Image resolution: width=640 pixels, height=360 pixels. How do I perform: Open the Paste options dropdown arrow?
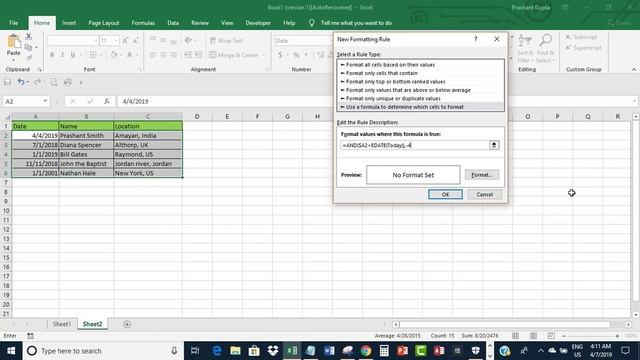[x=13, y=60]
